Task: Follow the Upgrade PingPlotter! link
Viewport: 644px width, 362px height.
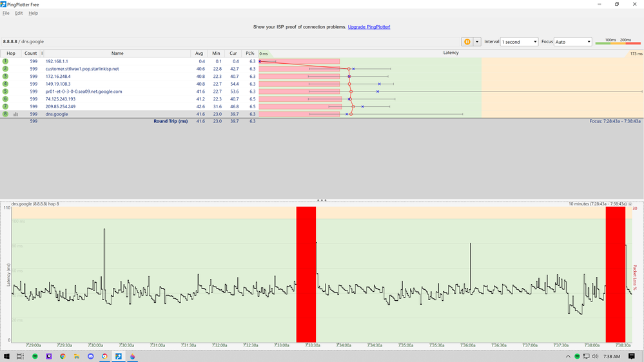Action: [x=369, y=27]
